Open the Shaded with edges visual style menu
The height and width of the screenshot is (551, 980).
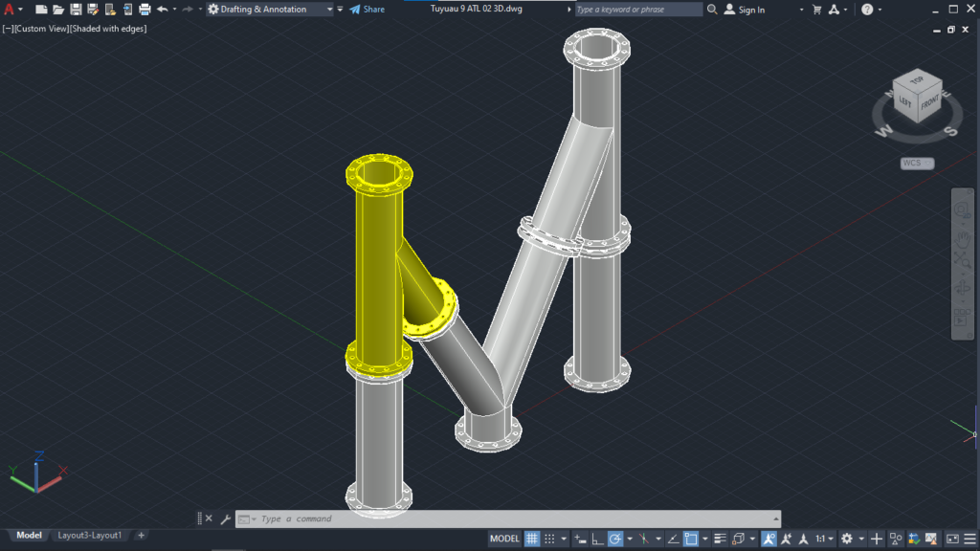click(107, 29)
